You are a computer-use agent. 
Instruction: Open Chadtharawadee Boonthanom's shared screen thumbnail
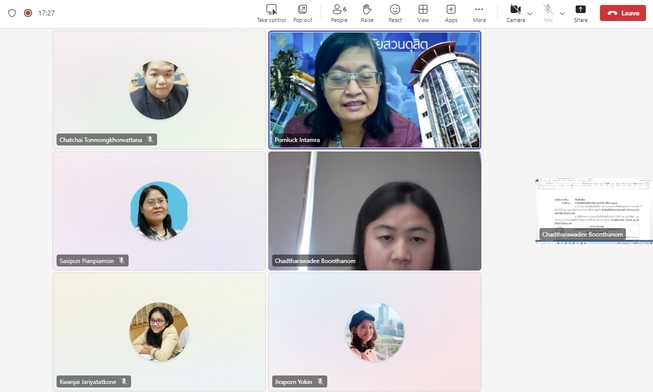pos(593,211)
